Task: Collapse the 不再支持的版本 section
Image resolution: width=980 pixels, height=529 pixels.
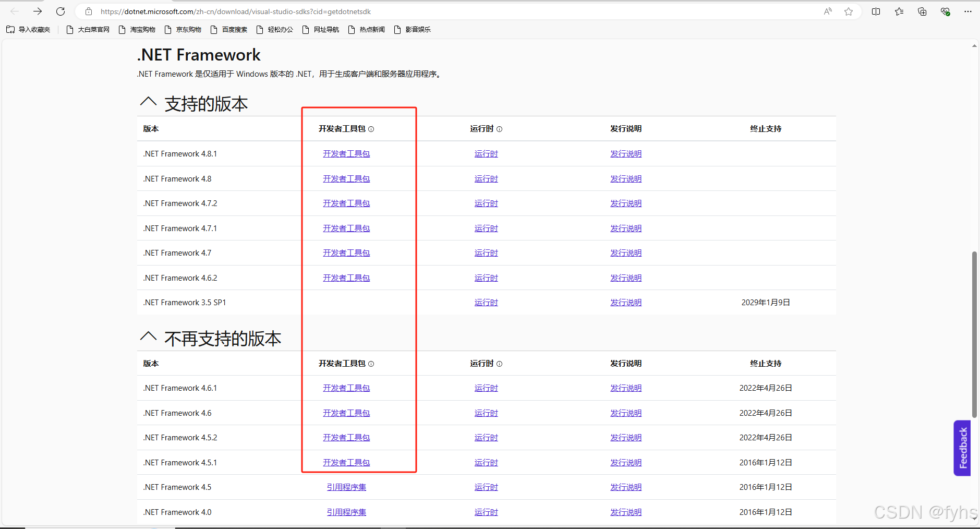Action: point(149,336)
